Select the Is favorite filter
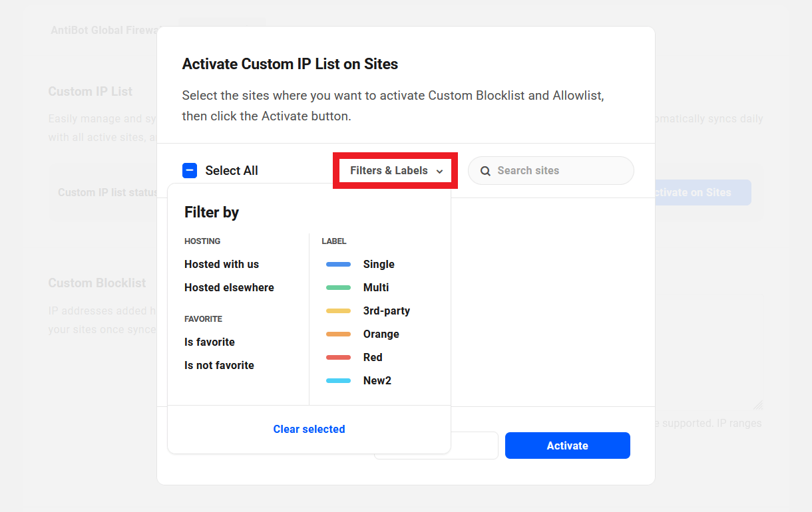 click(x=210, y=342)
